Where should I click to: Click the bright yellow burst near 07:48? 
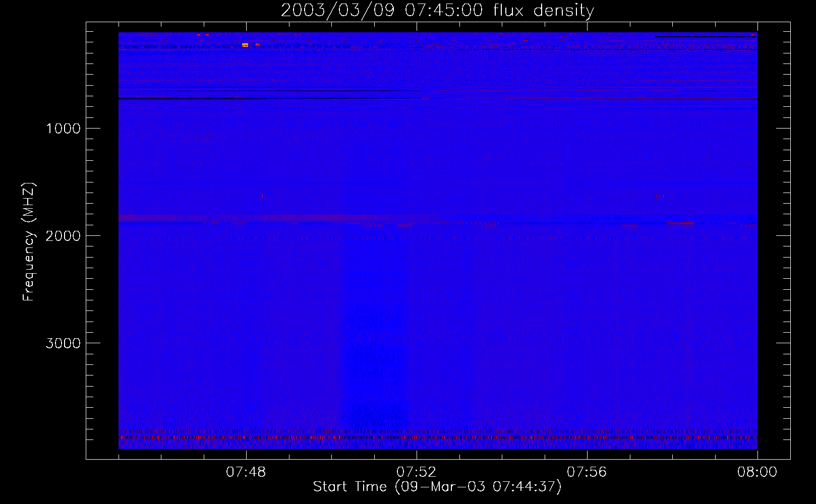pos(245,45)
